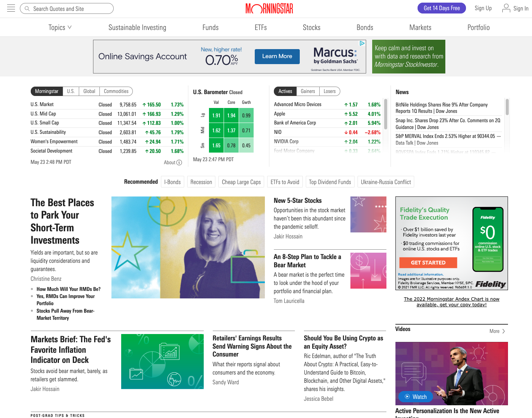This screenshot has height=418, width=532.
Task: Open the Markets navigation item
Action: click(421, 27)
